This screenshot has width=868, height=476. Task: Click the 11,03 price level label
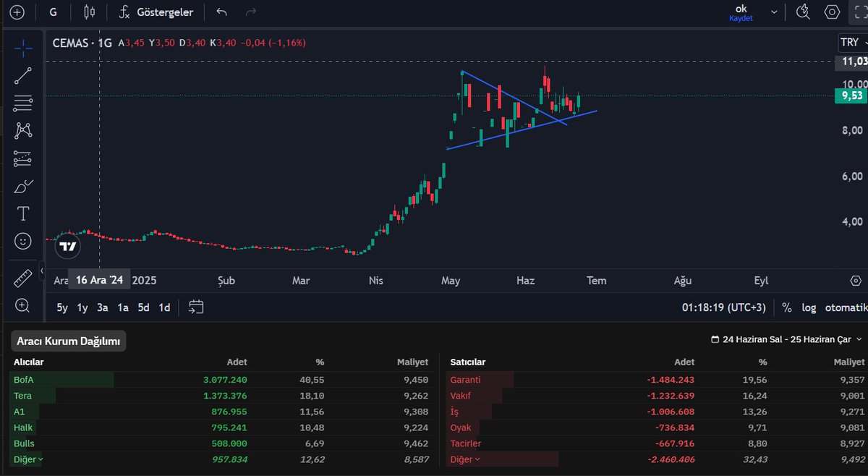pos(851,62)
